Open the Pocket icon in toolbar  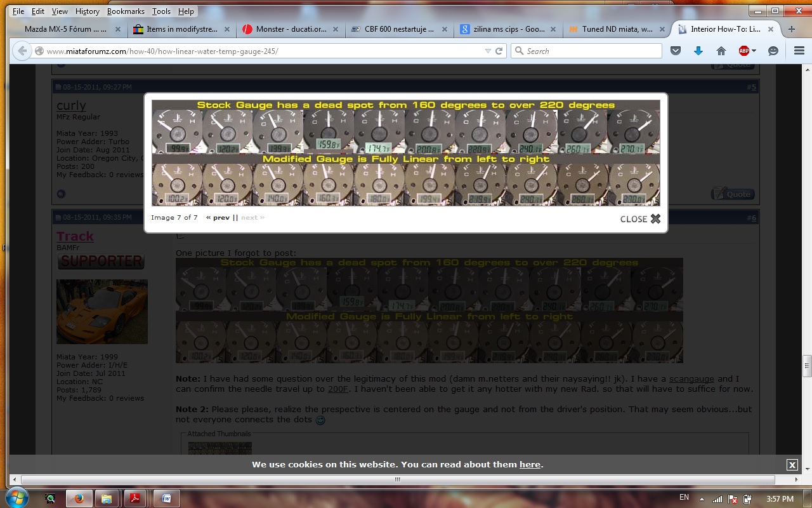(x=676, y=51)
